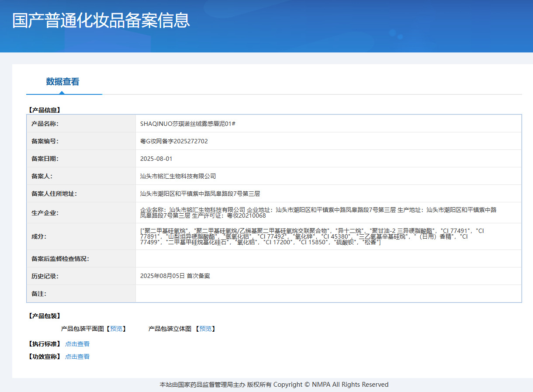Click the 产品包装平面图 label text
The width and height of the screenshot is (533, 392).
click(x=82, y=329)
